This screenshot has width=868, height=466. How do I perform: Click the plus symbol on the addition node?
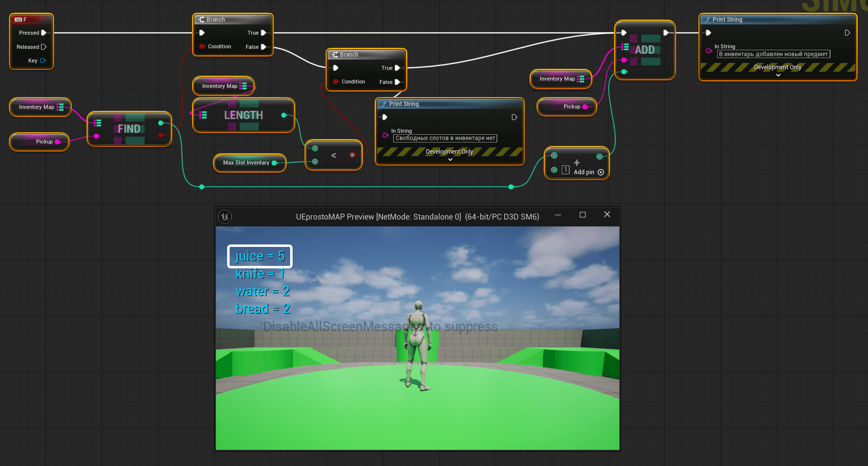tap(576, 162)
